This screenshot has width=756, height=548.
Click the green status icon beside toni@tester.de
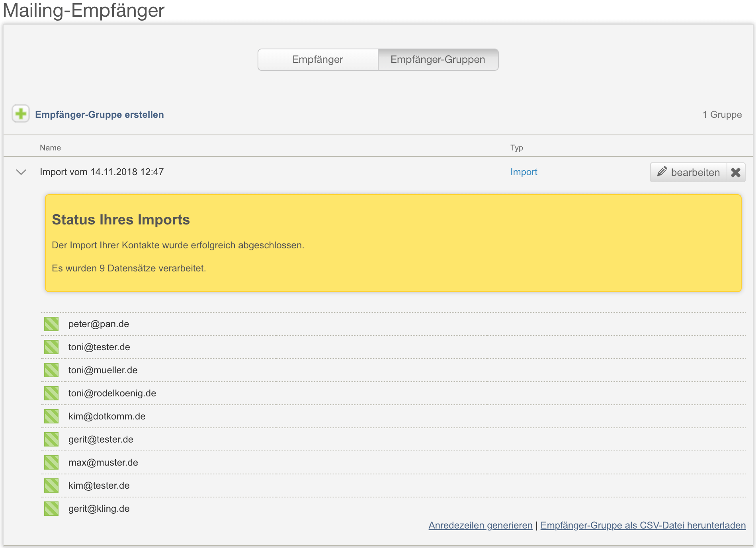[51, 347]
